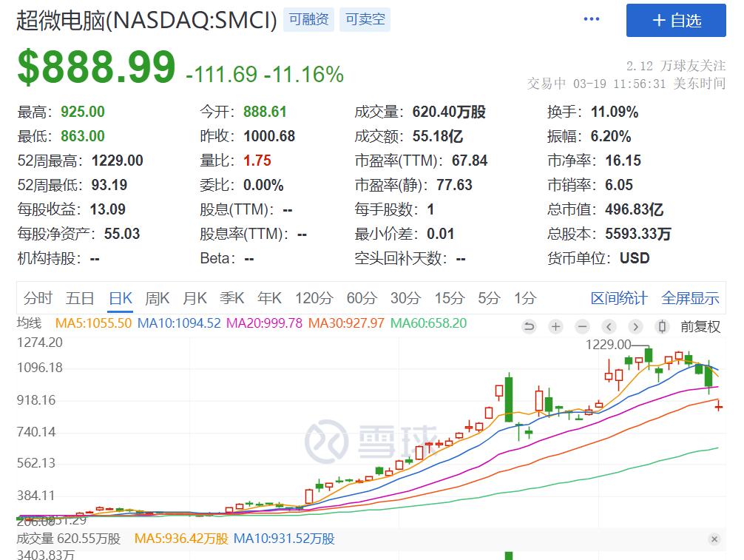
Task: Toggle the candlestick style icon
Action: click(x=662, y=326)
